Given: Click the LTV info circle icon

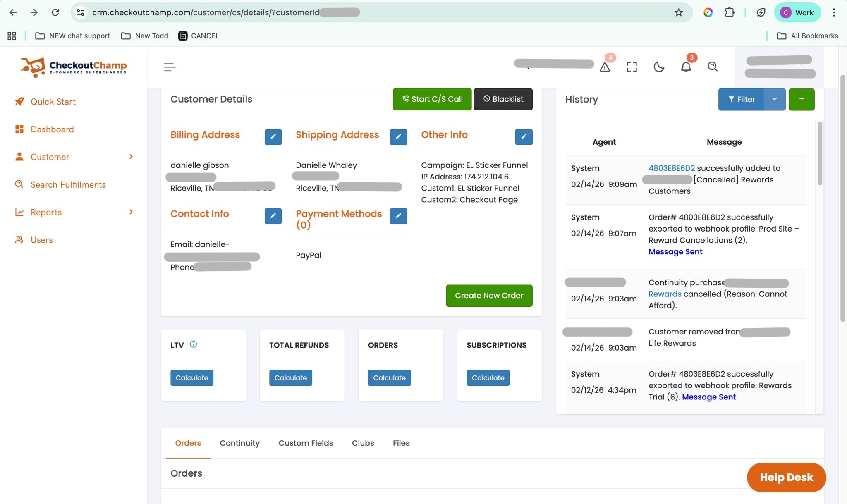Looking at the screenshot, I should (193, 344).
